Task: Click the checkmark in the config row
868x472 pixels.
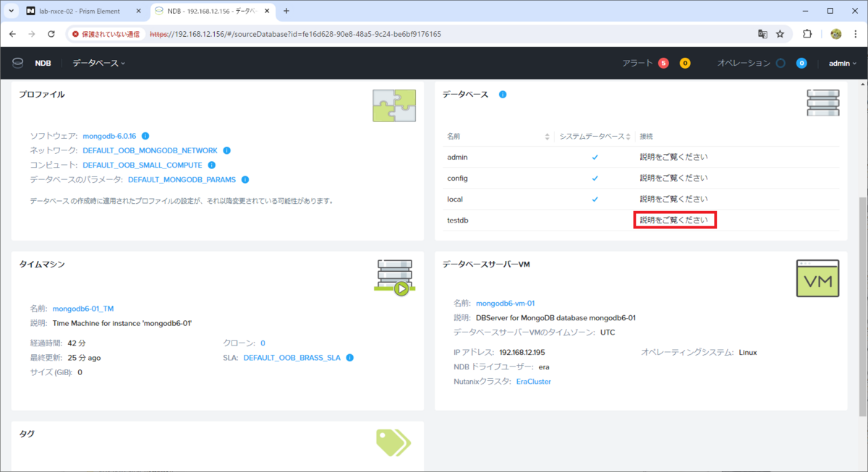Action: (595, 178)
